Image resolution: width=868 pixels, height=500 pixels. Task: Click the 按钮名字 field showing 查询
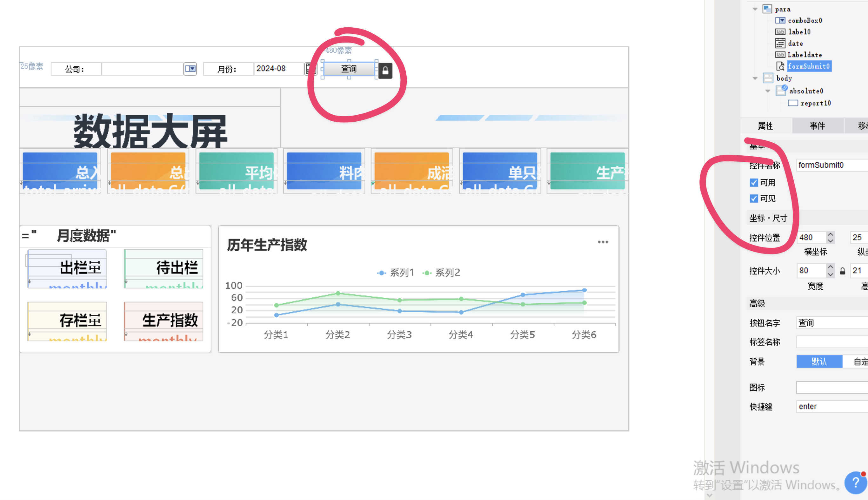click(832, 323)
